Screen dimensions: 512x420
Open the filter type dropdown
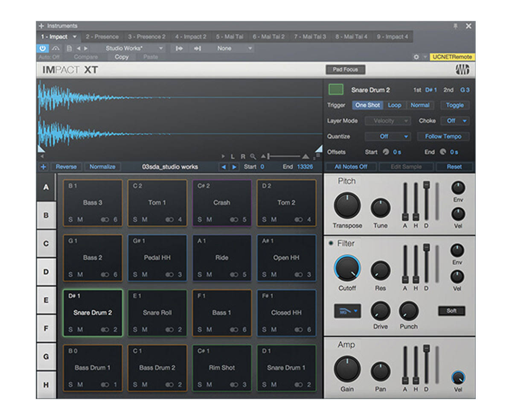pyautogui.click(x=347, y=312)
